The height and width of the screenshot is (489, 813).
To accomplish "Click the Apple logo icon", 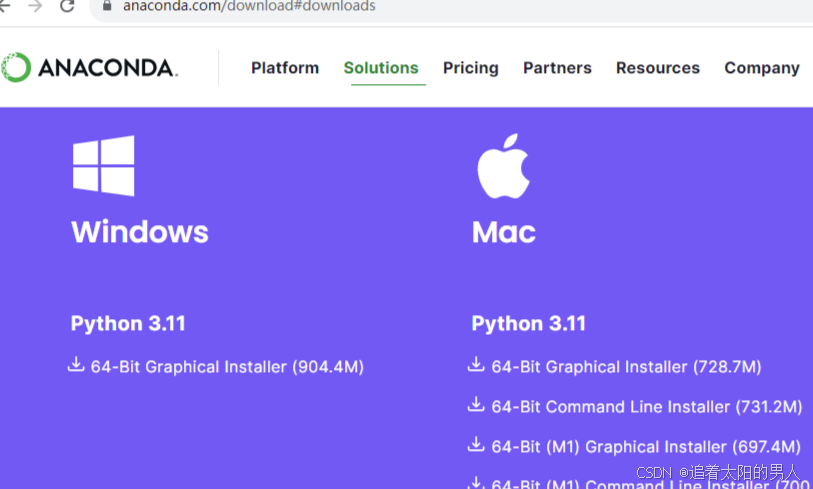I will (x=503, y=166).
